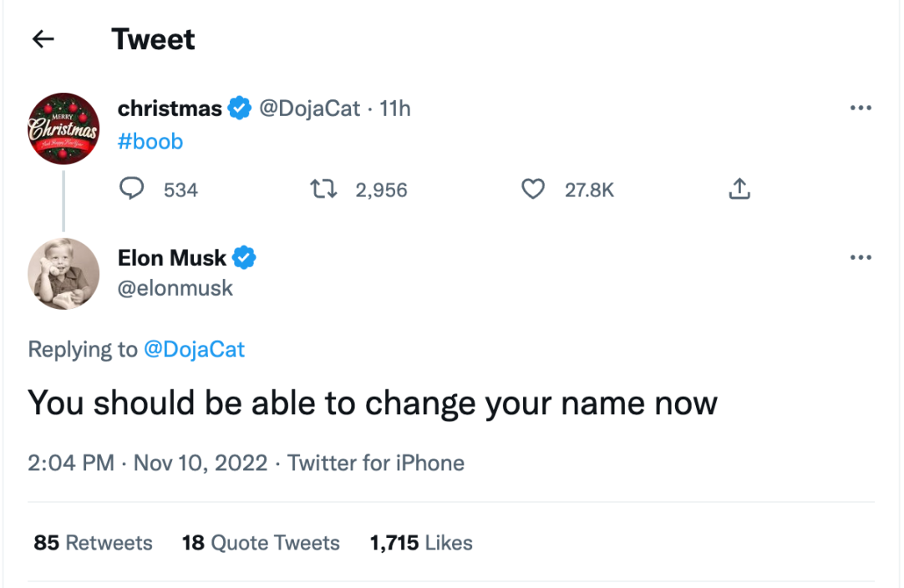Click the Elon Musk display name
Image resolution: width=904 pixels, height=588 pixels.
(172, 258)
